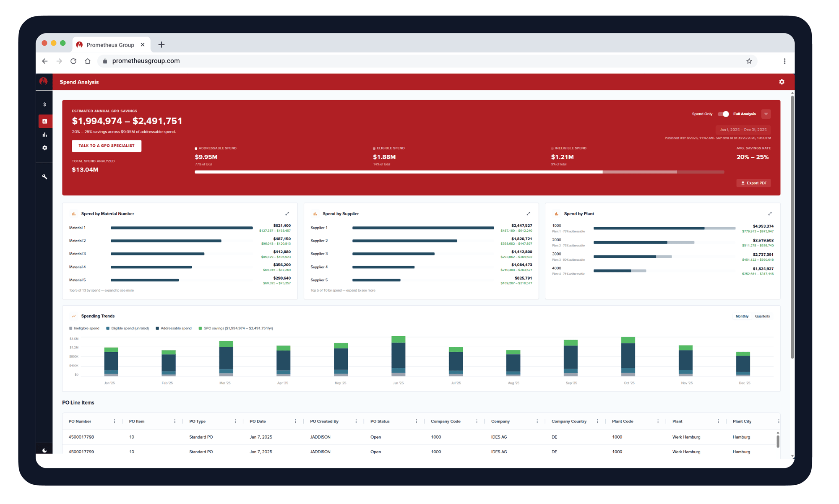Open the Jan 1, 2025 – Dec 31, 2025 date range
This screenshot has height=504, width=839.
click(743, 130)
